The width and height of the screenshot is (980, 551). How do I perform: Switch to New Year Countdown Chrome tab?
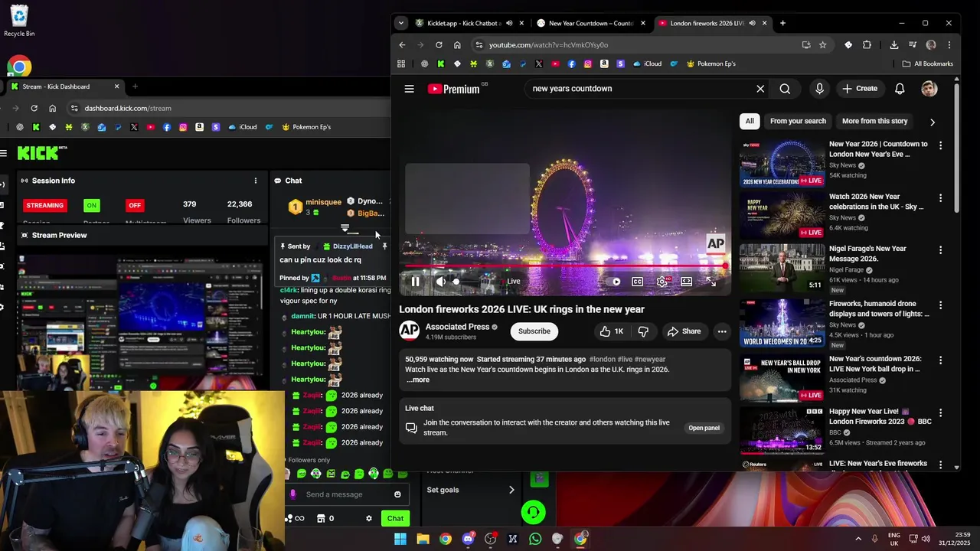click(x=590, y=23)
